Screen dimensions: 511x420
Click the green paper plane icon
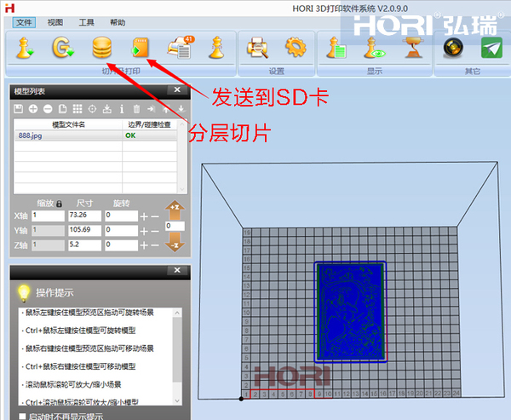click(x=491, y=48)
